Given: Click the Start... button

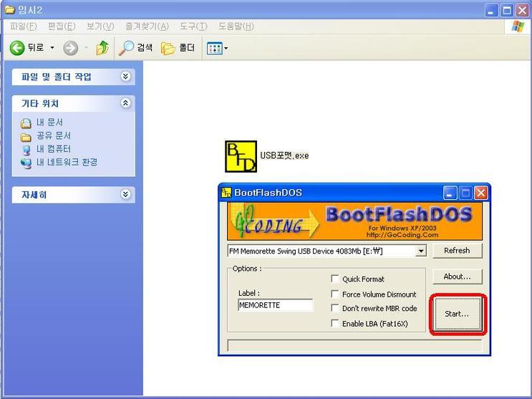Looking at the screenshot, I should 458,314.
